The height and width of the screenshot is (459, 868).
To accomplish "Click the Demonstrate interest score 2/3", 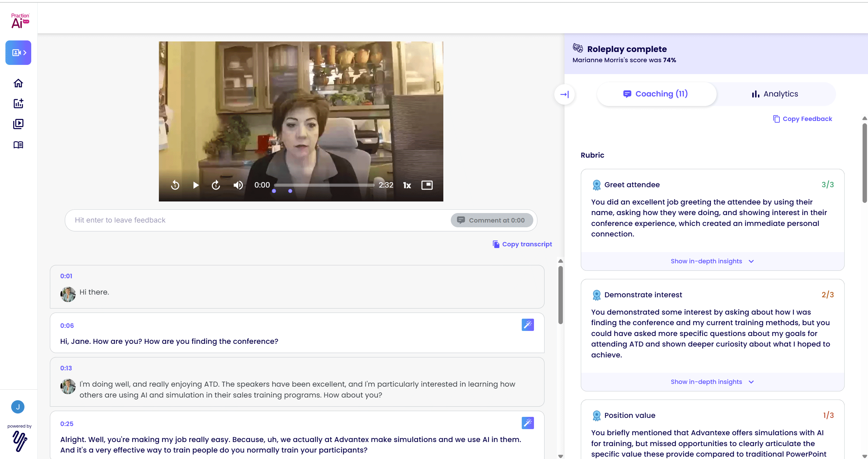I will tap(828, 295).
